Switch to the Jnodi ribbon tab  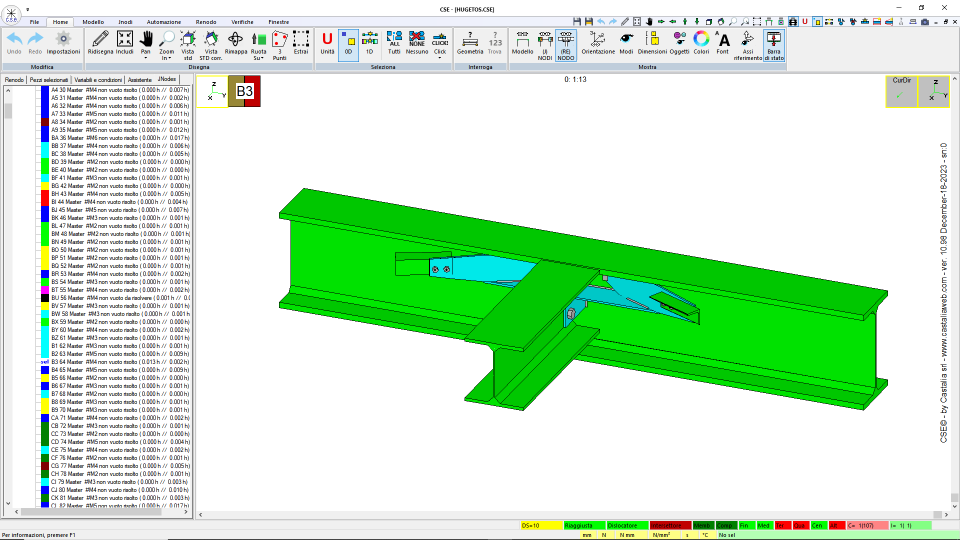pyautogui.click(x=125, y=22)
